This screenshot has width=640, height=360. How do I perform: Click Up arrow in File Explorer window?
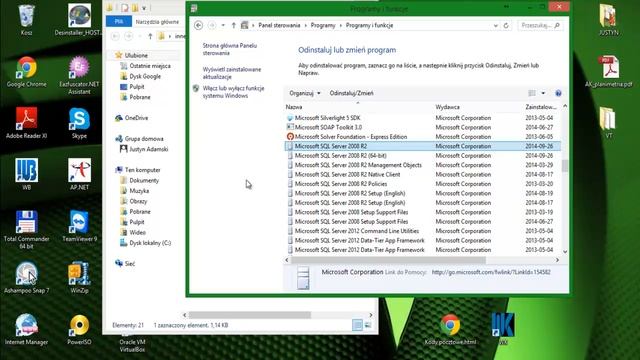click(x=150, y=36)
